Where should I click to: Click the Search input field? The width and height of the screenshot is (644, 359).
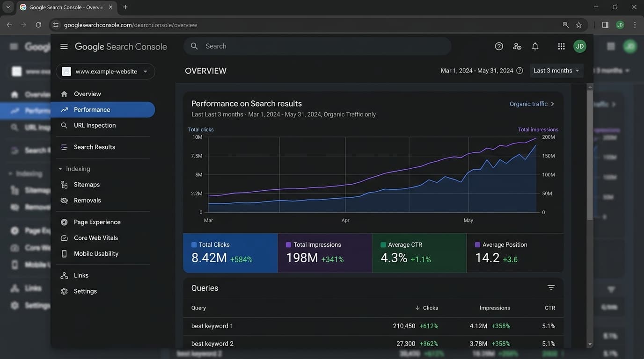317,46
